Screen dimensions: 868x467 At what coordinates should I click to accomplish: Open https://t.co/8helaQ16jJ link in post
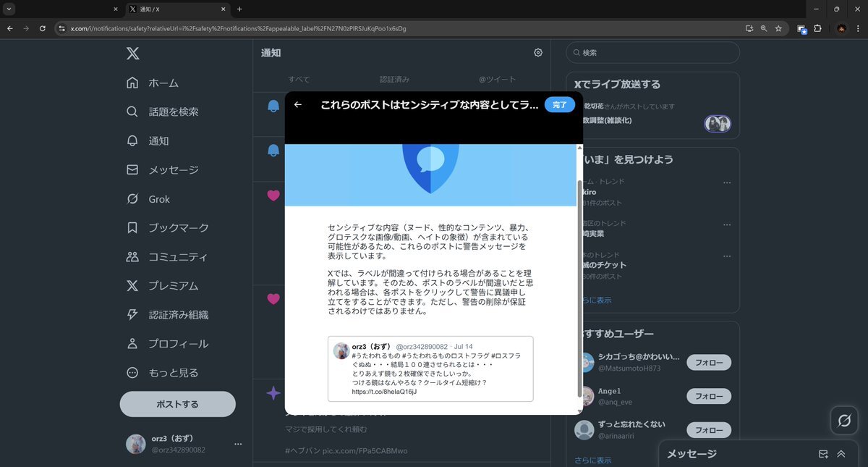(384, 392)
